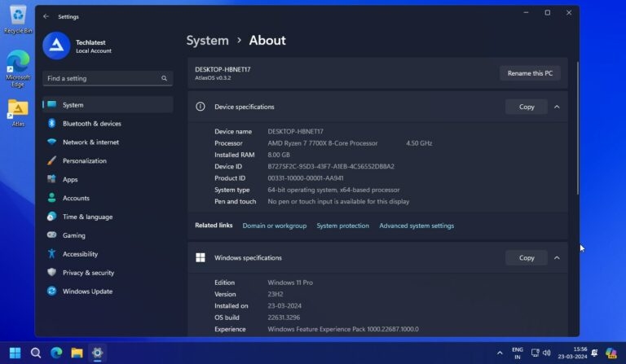Collapse the Windows specifications section
This screenshot has height=364, width=626.
coord(557,258)
